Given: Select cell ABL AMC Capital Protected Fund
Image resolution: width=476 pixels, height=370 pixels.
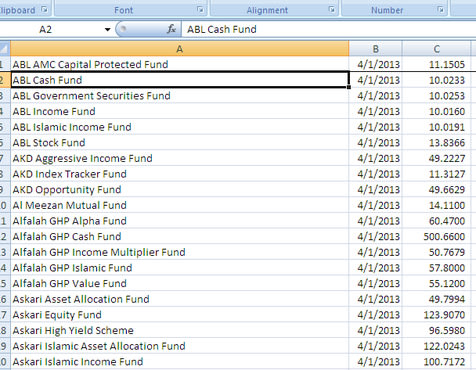Looking at the screenshot, I should point(180,64).
